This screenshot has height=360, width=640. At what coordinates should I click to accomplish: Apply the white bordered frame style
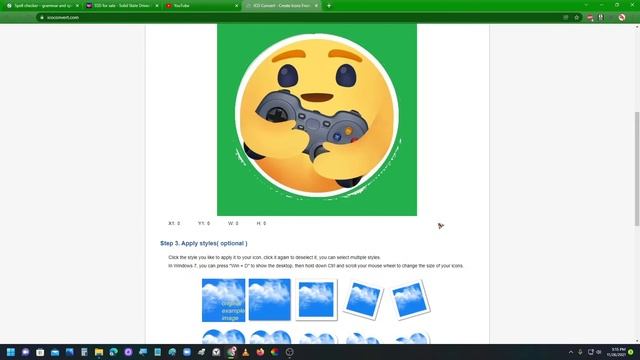(x=316, y=300)
